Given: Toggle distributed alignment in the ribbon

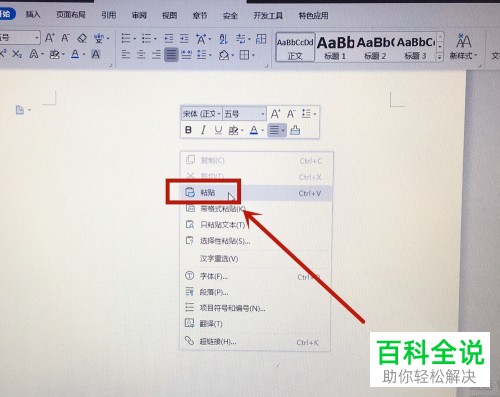Looking at the screenshot, I should coord(186,55).
